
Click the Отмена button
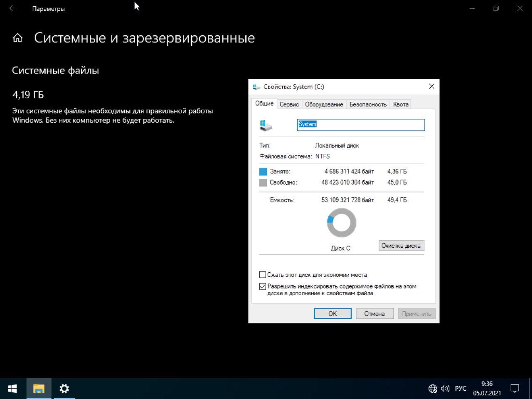tap(374, 314)
